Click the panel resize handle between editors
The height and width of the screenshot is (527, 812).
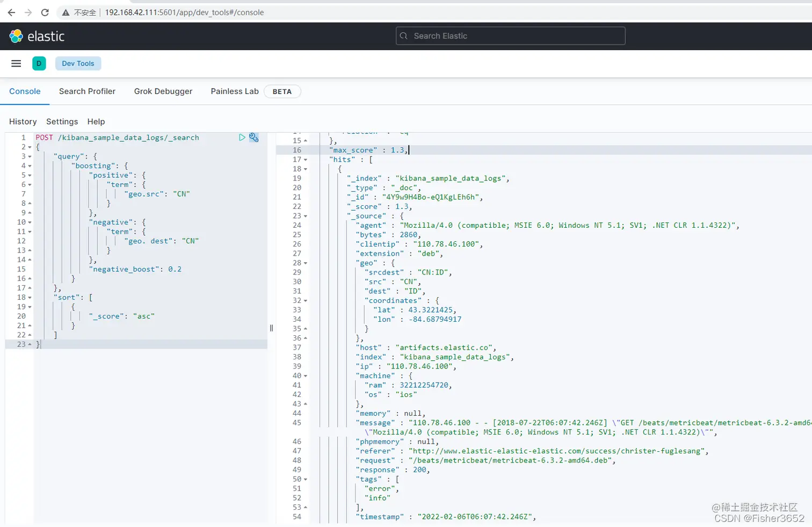click(271, 328)
